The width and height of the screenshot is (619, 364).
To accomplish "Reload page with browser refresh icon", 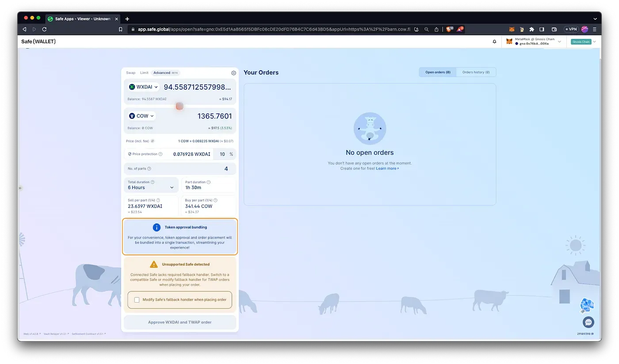I will pyautogui.click(x=44, y=29).
